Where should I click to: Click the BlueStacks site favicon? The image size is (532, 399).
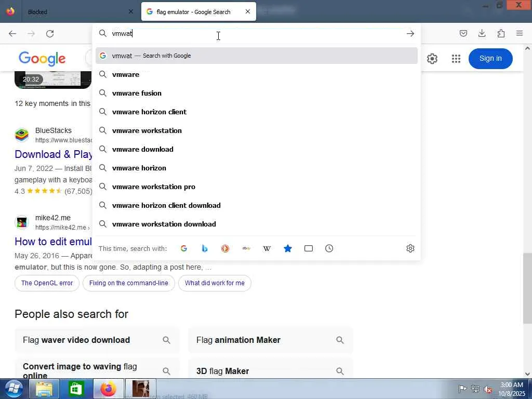click(22, 135)
